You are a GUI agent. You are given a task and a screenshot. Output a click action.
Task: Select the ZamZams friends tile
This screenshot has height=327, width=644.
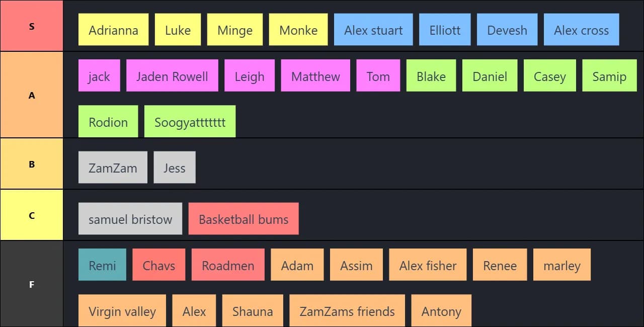tap(347, 310)
